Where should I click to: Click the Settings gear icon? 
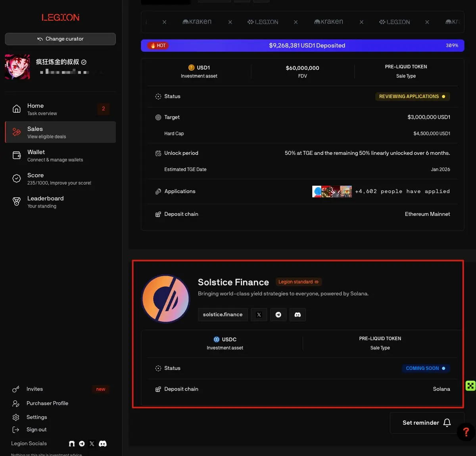(x=16, y=418)
